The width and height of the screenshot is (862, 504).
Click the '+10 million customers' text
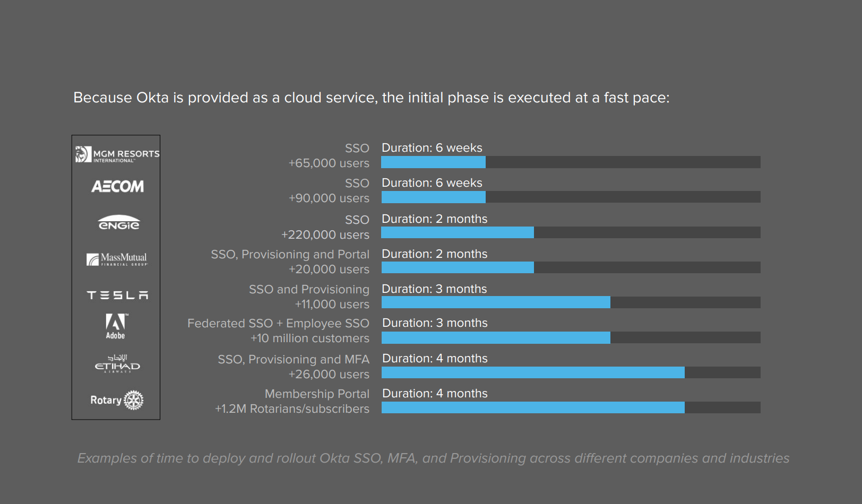click(309, 338)
